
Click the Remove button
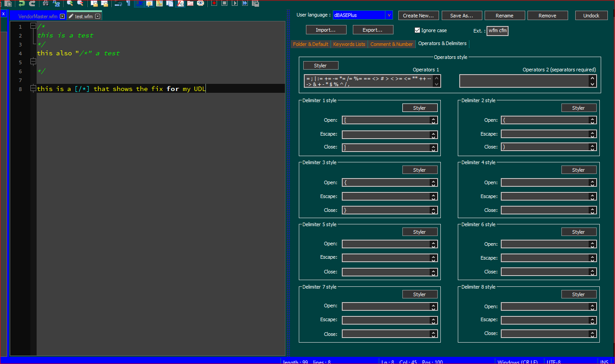point(548,16)
